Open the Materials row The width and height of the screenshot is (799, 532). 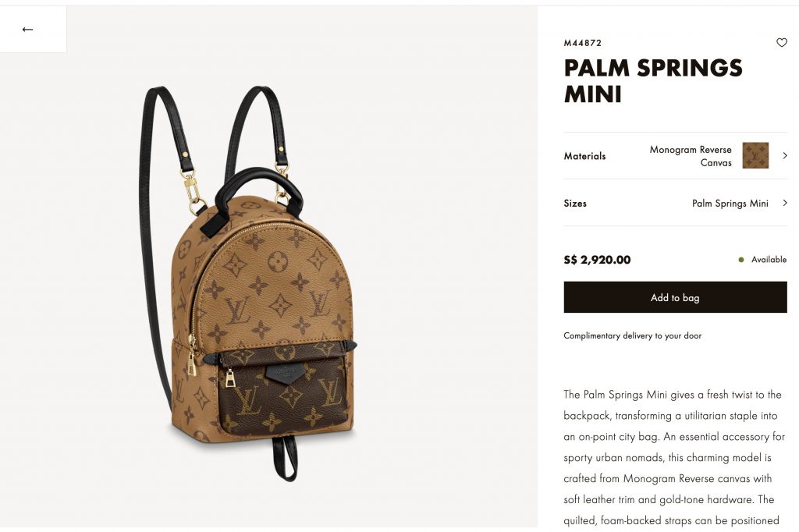[675, 155]
